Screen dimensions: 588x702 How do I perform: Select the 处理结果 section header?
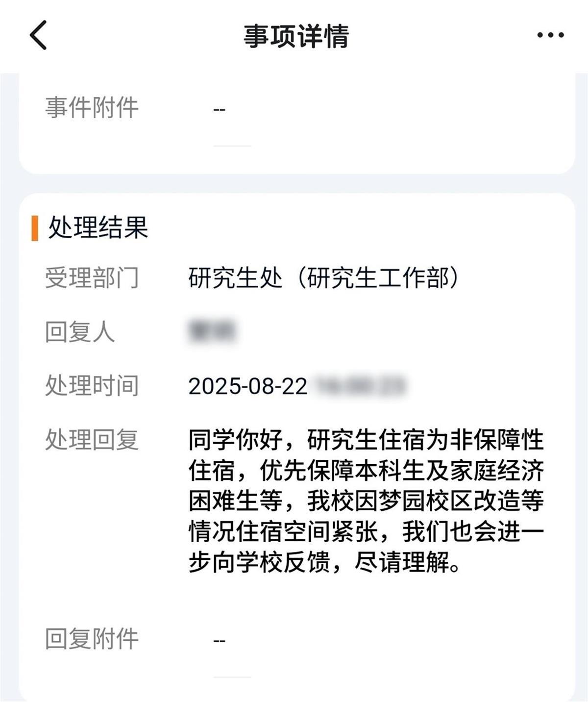click(98, 226)
